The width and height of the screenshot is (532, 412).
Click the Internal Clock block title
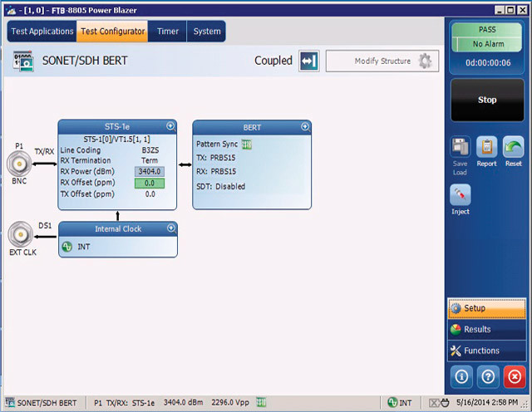click(118, 229)
